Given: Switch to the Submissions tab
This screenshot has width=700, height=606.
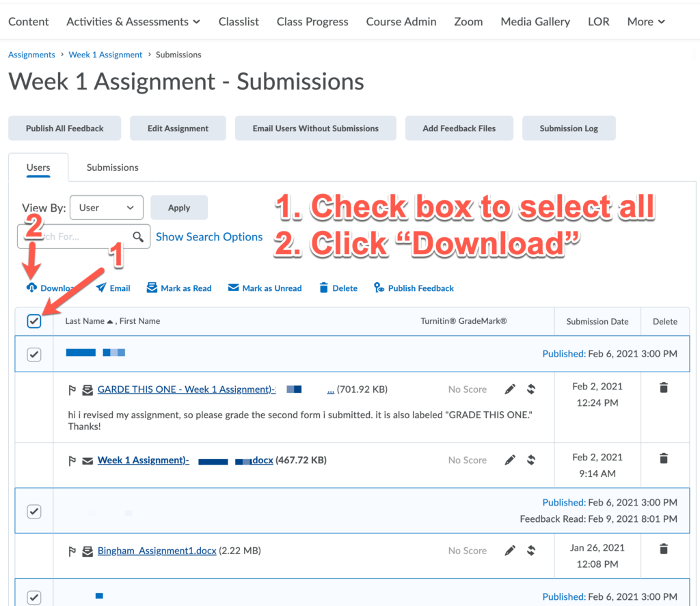Looking at the screenshot, I should (x=112, y=167).
